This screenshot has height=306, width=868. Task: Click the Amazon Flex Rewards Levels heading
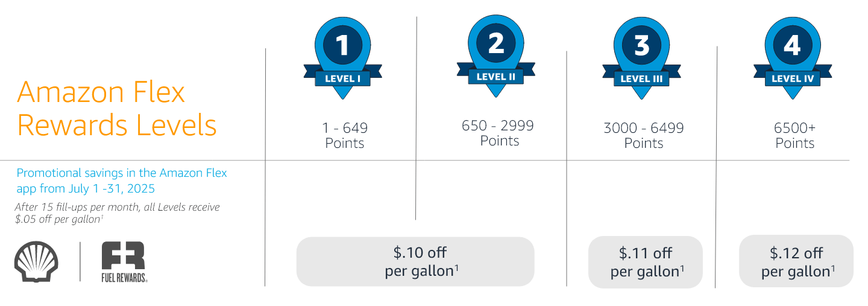117,109
